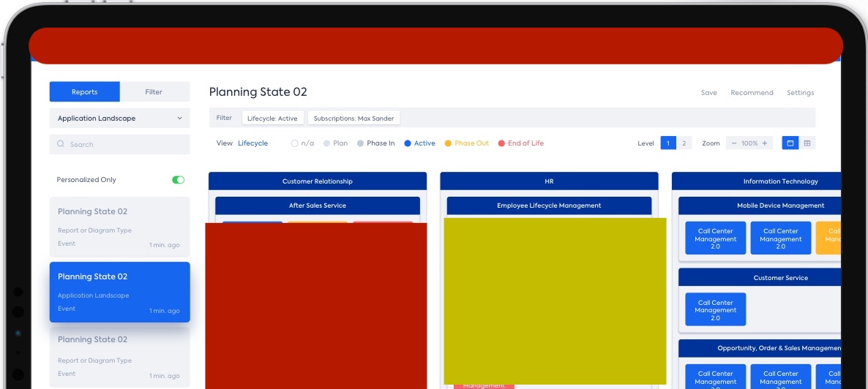Open the Lifecycle: Active filter chip
The width and height of the screenshot is (868, 389).
tap(272, 118)
